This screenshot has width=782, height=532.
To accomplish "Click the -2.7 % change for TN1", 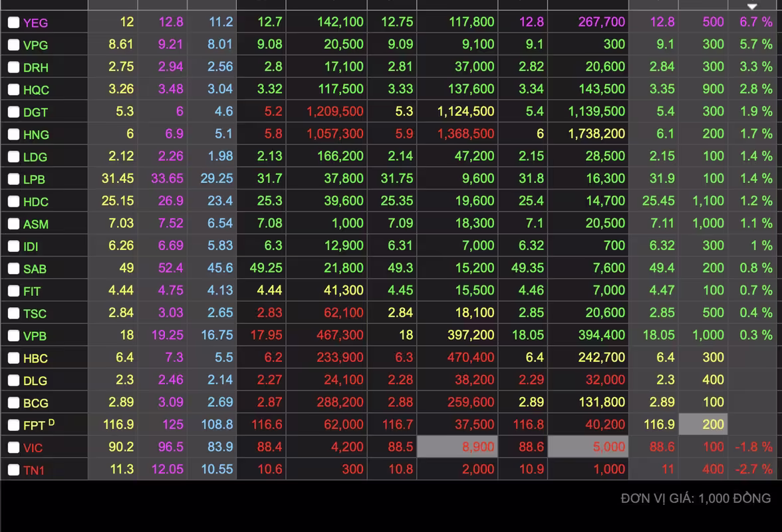I will 753,469.
